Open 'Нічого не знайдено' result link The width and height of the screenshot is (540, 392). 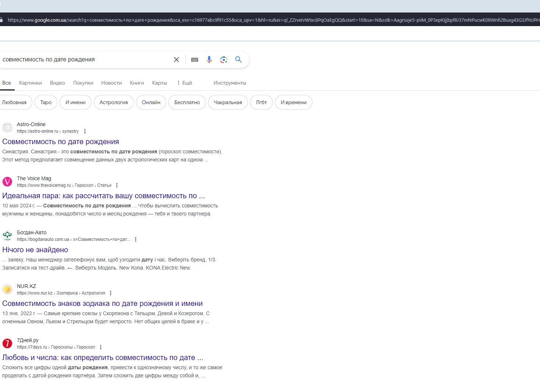coord(35,250)
